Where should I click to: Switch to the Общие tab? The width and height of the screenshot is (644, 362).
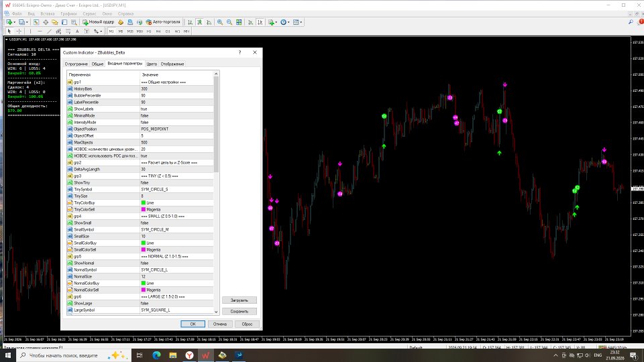pyautogui.click(x=97, y=64)
